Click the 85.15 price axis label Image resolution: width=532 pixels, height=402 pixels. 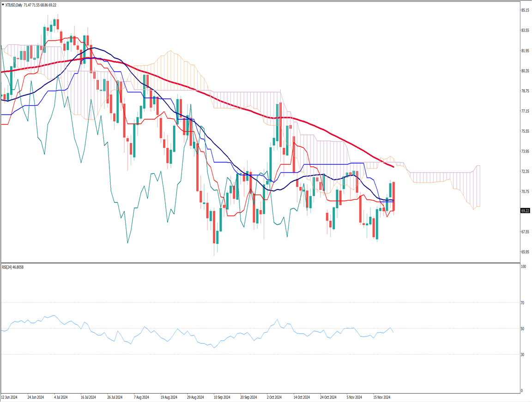[525, 10]
